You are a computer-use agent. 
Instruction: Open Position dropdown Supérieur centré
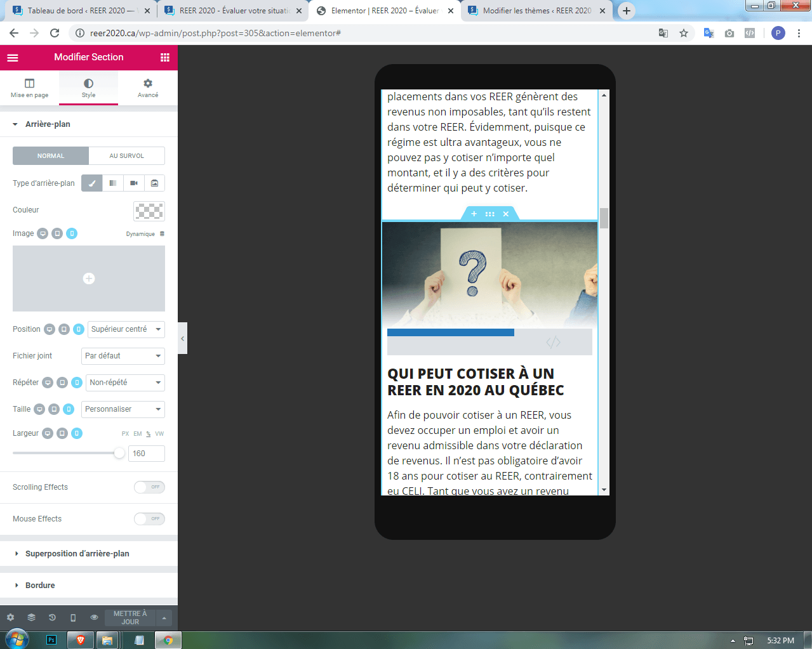126,329
